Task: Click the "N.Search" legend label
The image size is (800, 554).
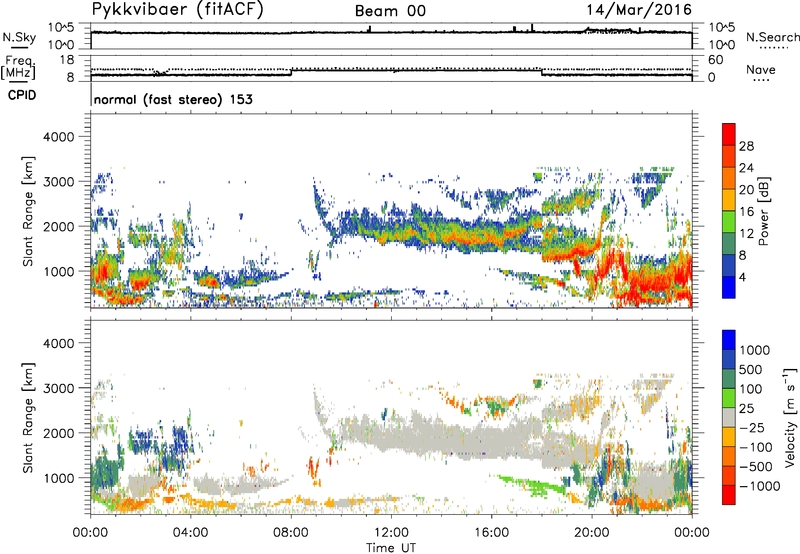Action: (x=773, y=37)
